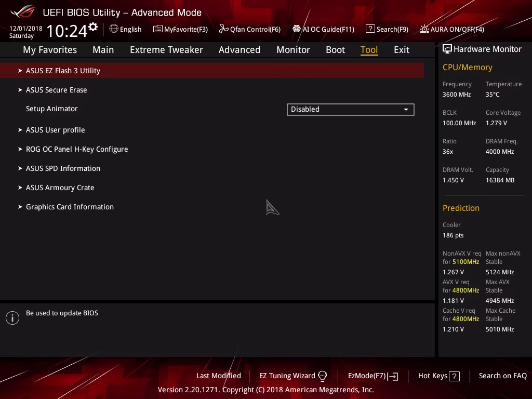This screenshot has height=399, width=532.
Task: Open the Setup Animator dropdown
Action: click(351, 109)
